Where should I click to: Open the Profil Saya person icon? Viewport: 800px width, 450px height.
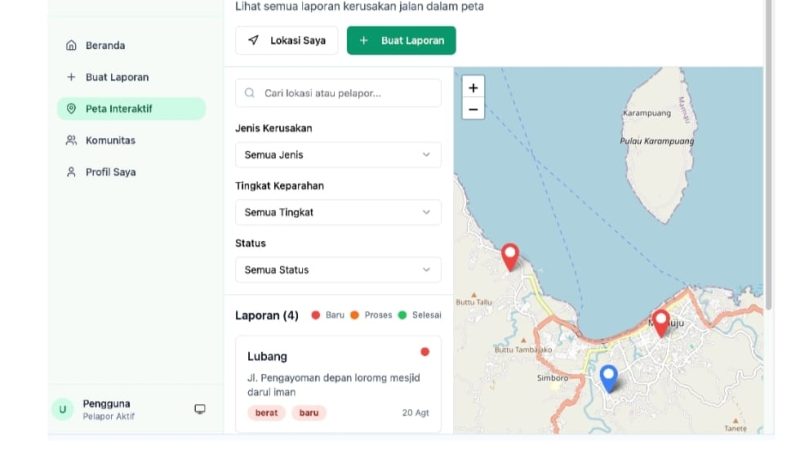(71, 172)
